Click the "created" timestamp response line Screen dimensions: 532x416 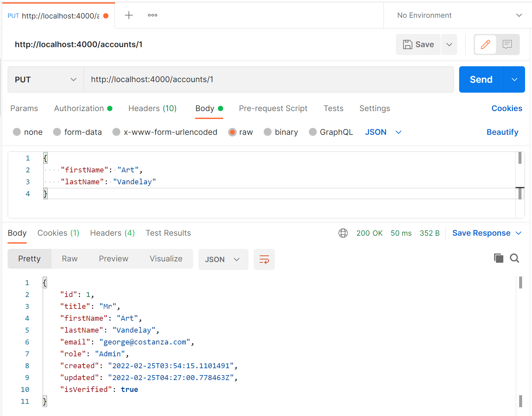149,366
